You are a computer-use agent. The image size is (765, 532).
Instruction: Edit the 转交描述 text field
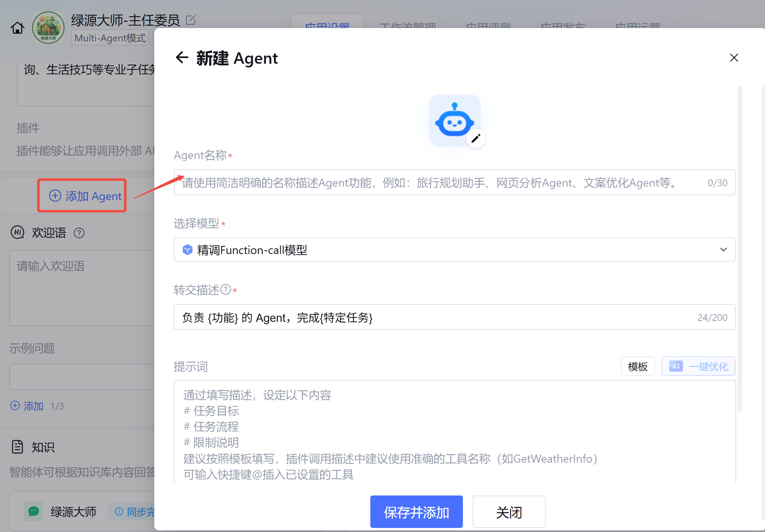coord(454,317)
